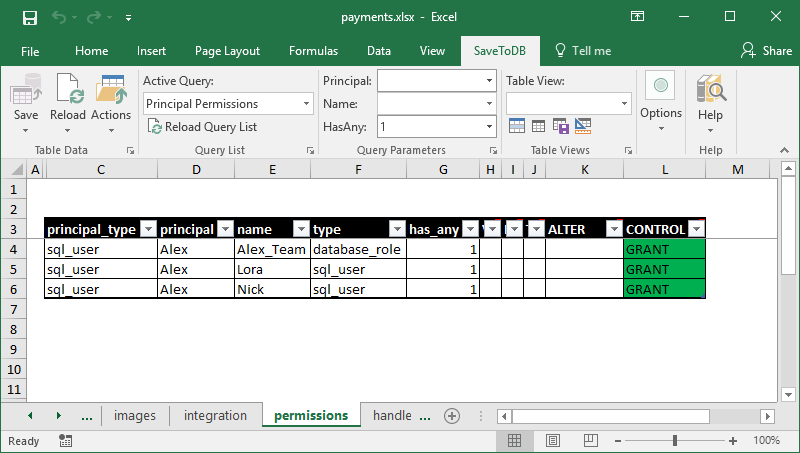Switch to the Data ribbon tab
Image resolution: width=800 pixels, height=453 pixels.
(379, 51)
